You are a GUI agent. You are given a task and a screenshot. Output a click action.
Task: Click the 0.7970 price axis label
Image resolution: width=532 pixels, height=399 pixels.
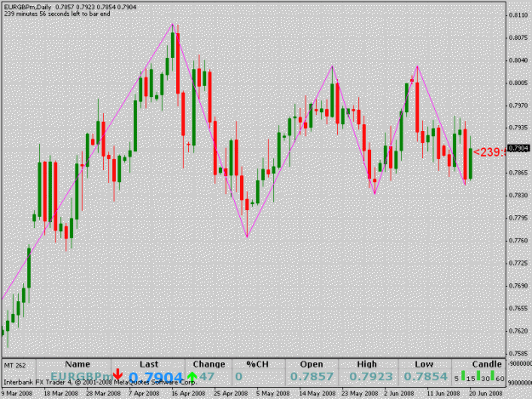click(x=518, y=105)
